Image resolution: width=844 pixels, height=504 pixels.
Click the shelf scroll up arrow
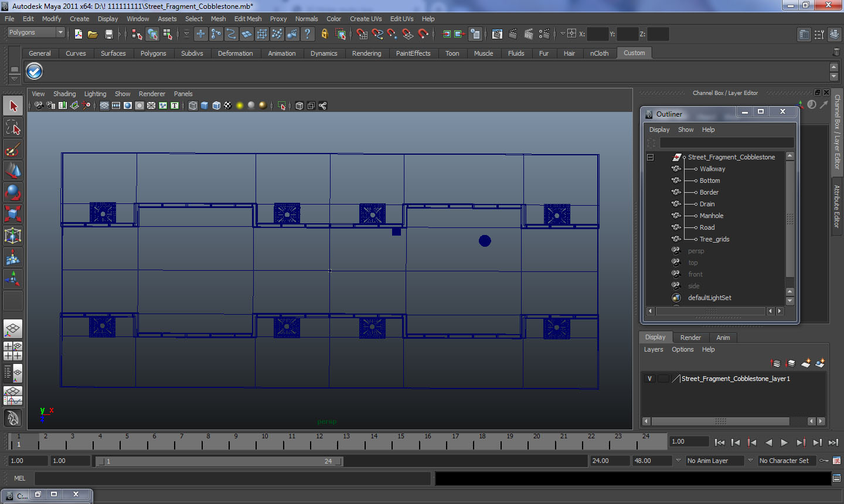pos(833,68)
